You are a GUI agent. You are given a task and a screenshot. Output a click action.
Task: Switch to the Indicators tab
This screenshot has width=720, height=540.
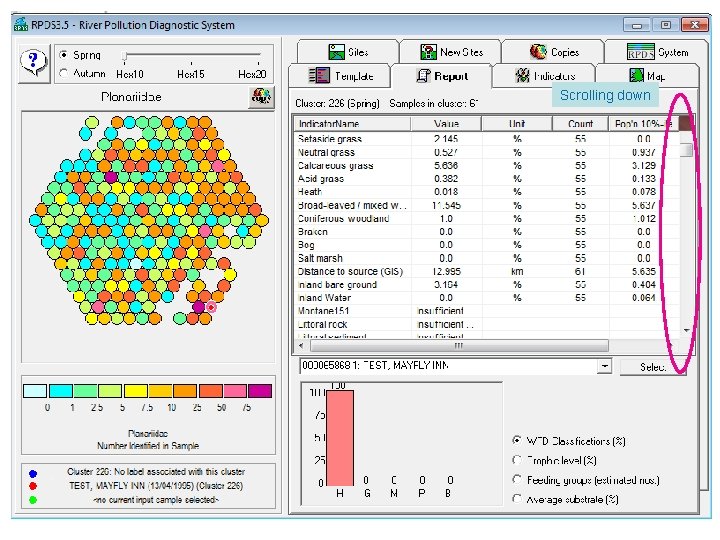click(x=544, y=76)
